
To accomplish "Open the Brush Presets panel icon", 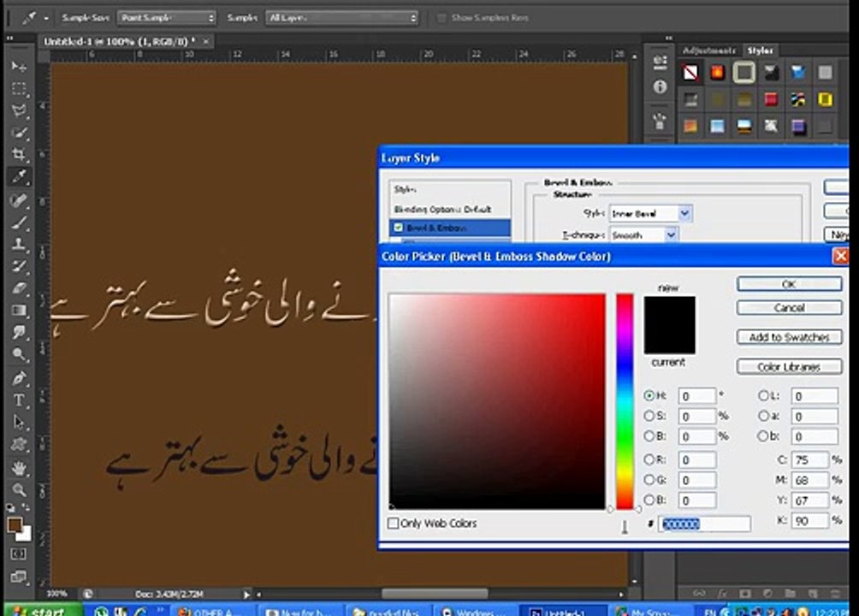I will click(661, 121).
